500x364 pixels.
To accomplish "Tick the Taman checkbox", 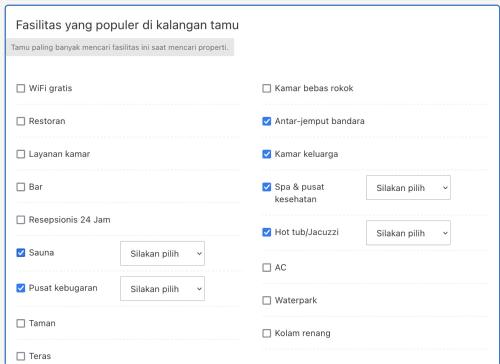I will click(21, 323).
